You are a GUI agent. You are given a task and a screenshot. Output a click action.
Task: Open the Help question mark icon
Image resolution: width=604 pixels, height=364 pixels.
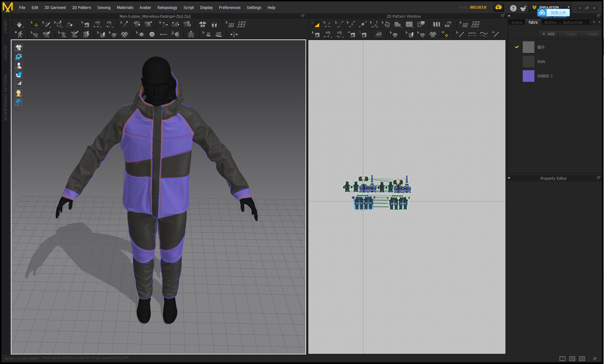[513, 8]
